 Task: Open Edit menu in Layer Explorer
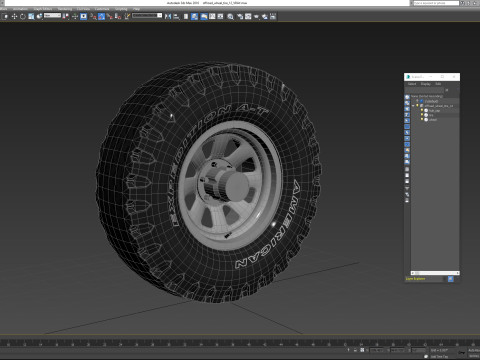pos(438,84)
